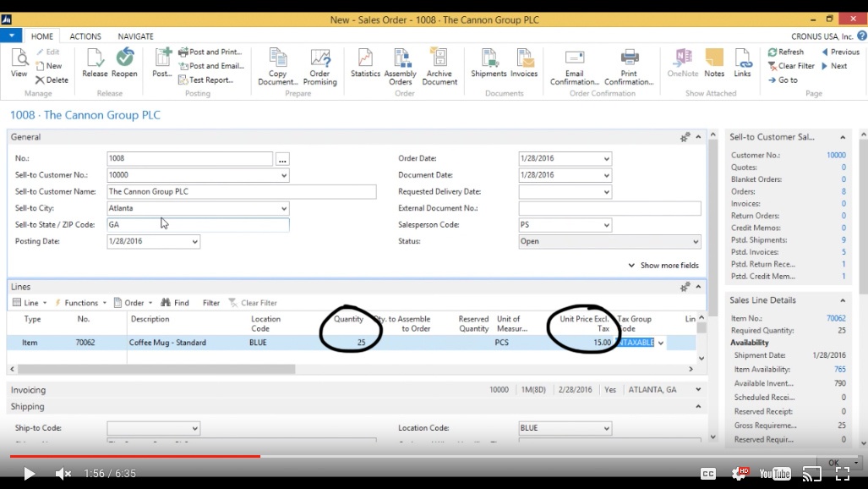This screenshot has width=868, height=489.
Task: Play the video
Action: click(29, 474)
